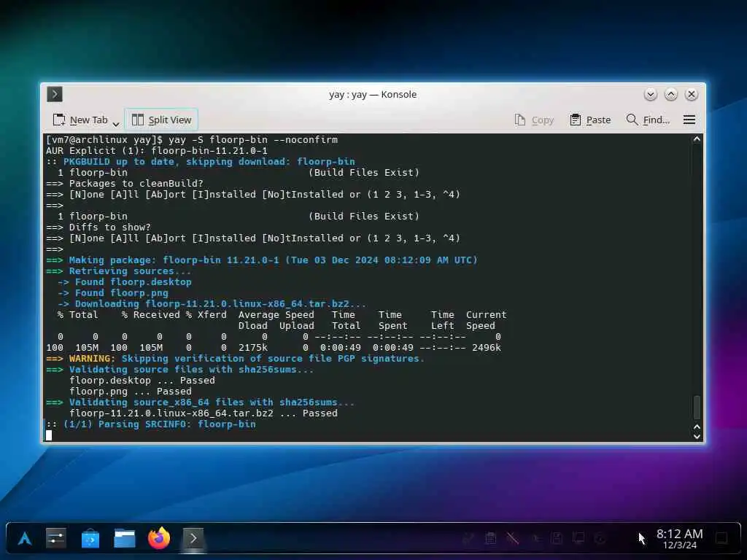Click the Konsole window title text
This screenshot has height=560, width=747.
pyautogui.click(x=373, y=94)
